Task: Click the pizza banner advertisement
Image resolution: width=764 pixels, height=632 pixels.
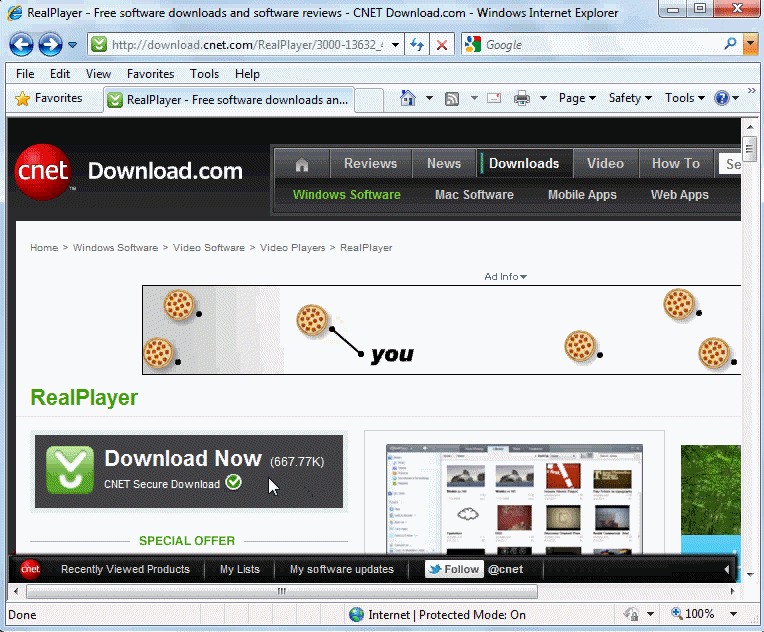Action: (441, 330)
